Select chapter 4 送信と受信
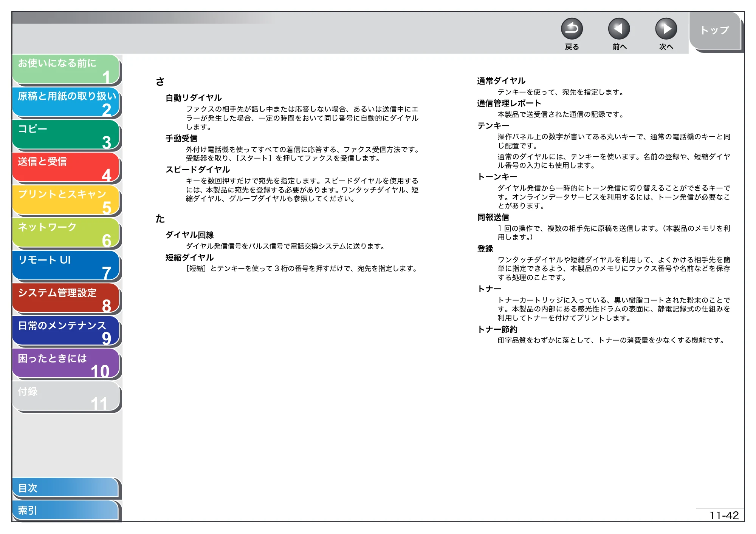Image resolution: width=756 pixels, height=534 pixels. tap(66, 168)
